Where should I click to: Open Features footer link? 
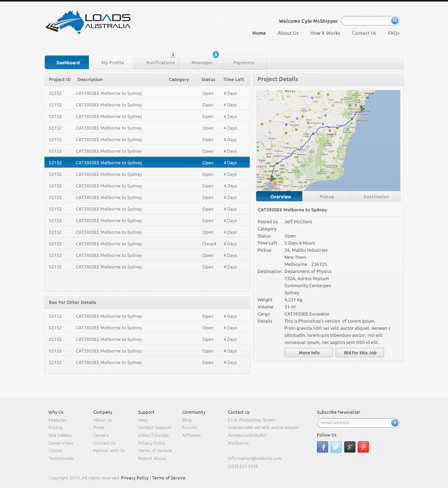pos(57,420)
